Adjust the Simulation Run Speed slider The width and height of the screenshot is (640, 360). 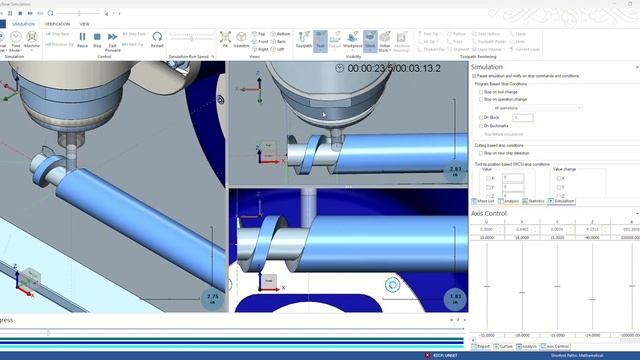tap(191, 38)
